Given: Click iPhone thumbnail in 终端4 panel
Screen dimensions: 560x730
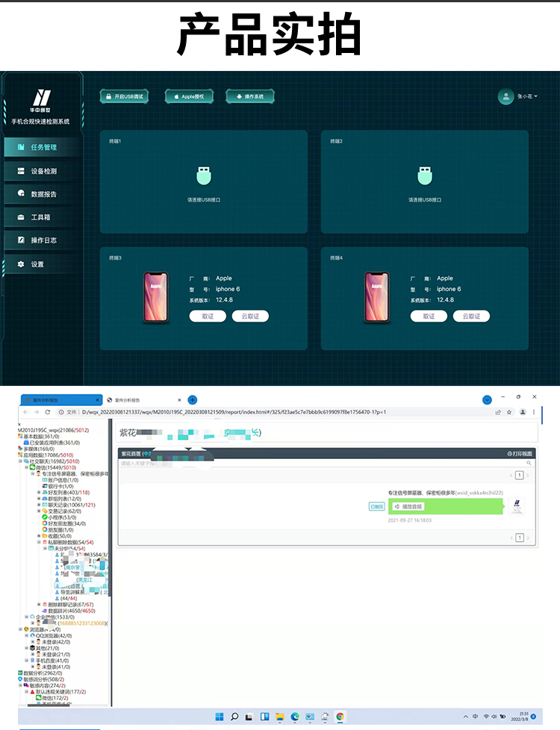Looking at the screenshot, I should (x=377, y=297).
